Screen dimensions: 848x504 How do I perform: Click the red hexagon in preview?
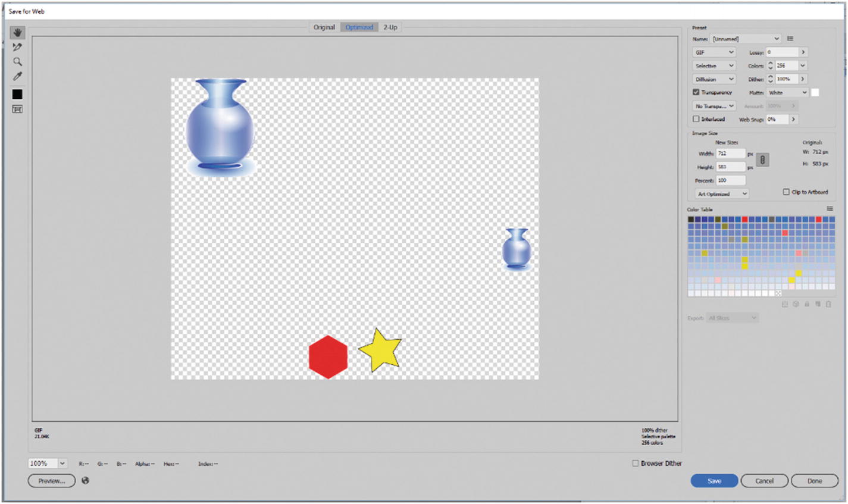point(328,356)
